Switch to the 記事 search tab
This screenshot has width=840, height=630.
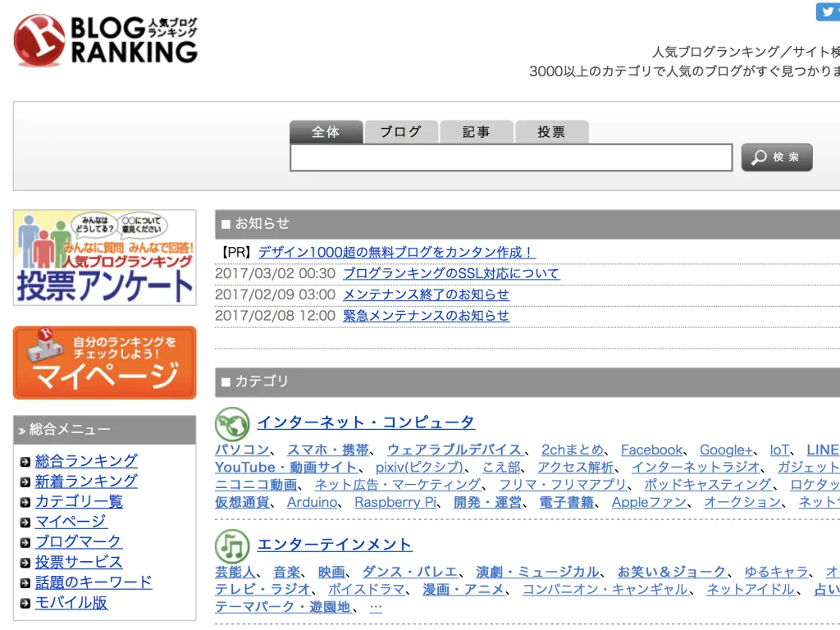coord(477,132)
